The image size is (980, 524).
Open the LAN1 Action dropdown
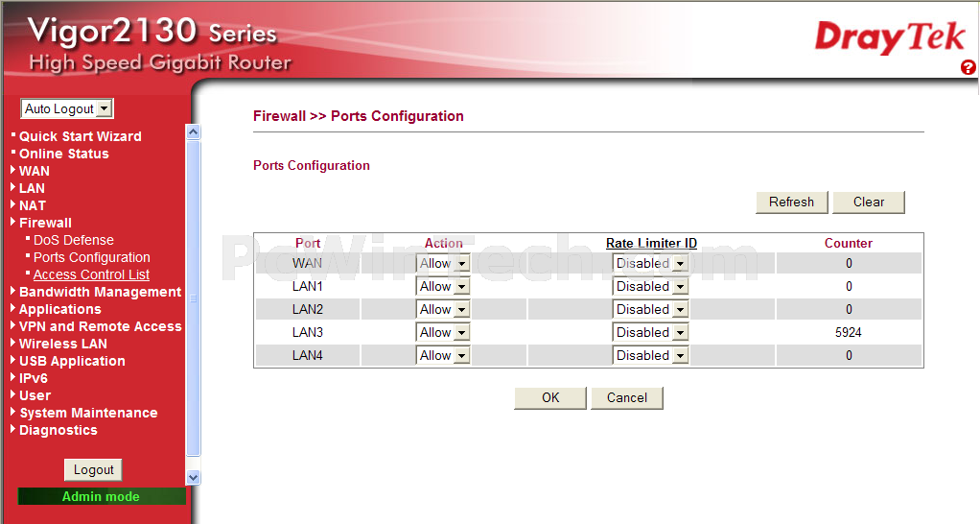[443, 286]
